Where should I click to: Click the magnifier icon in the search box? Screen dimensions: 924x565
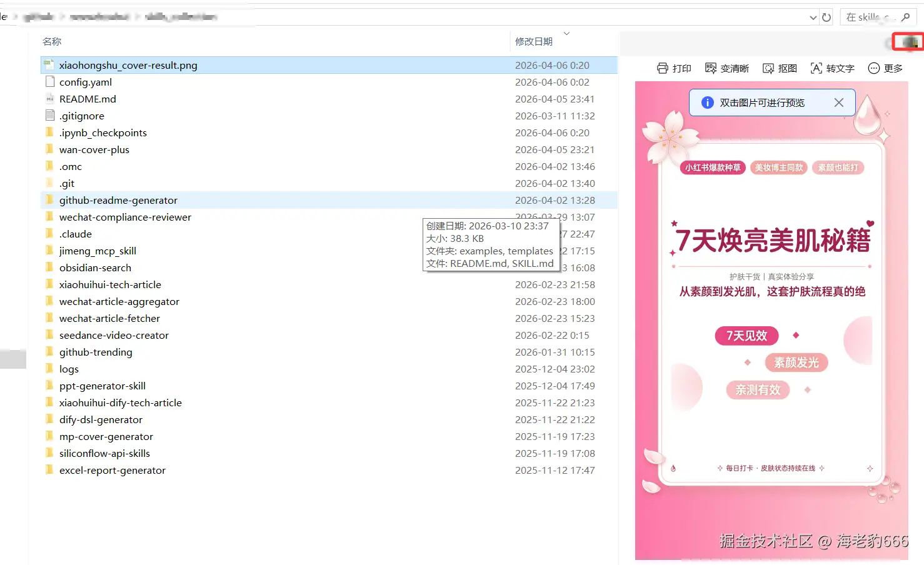(x=905, y=17)
